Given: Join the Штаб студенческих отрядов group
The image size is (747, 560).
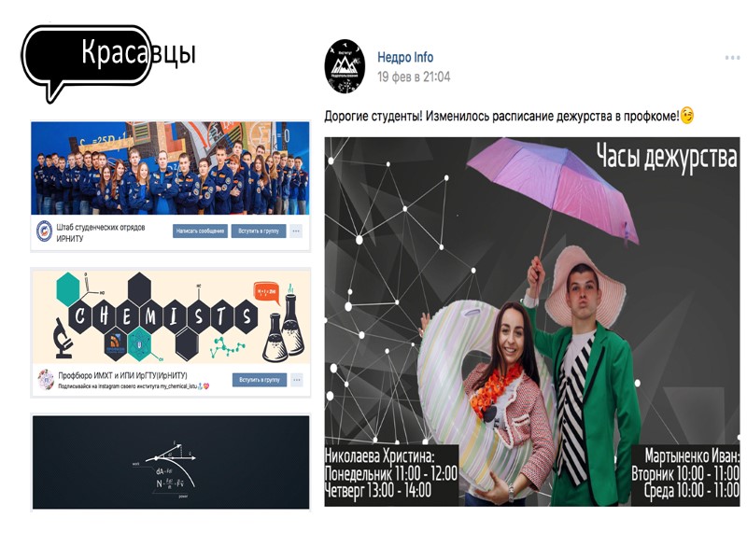Looking at the screenshot, I should tap(259, 231).
